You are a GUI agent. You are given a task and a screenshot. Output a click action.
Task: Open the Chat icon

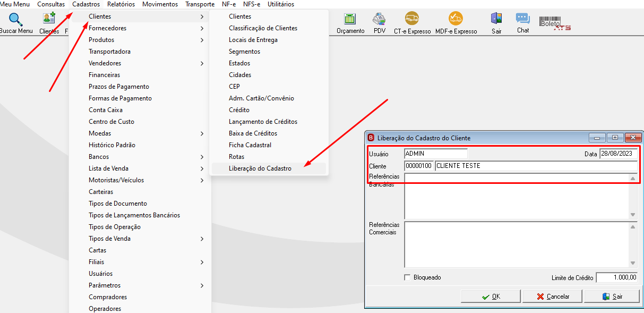(523, 19)
